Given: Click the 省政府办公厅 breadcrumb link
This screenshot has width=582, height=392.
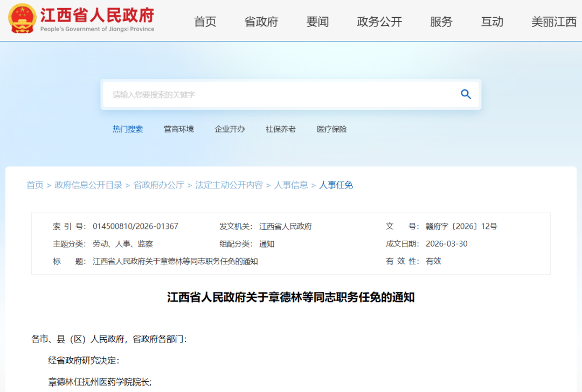Looking at the screenshot, I should click(x=158, y=185).
